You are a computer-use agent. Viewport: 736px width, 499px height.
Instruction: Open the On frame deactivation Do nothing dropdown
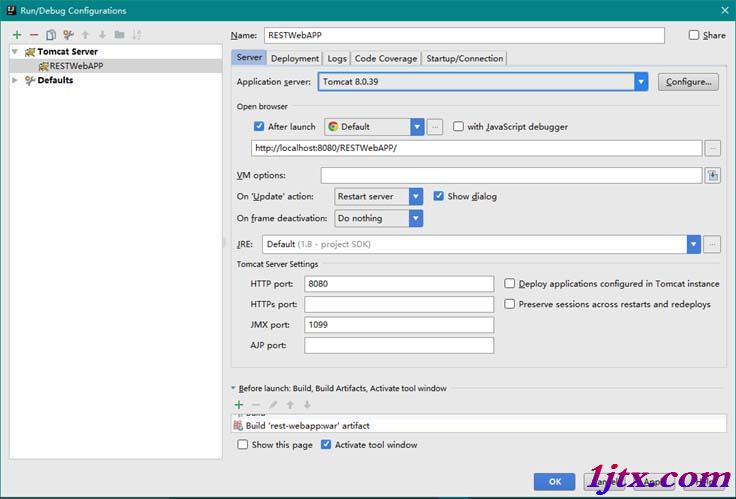point(379,218)
